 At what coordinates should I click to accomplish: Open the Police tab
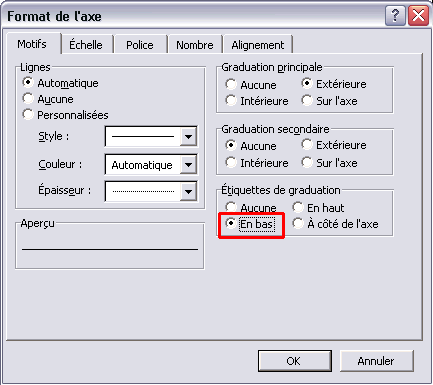(140, 44)
